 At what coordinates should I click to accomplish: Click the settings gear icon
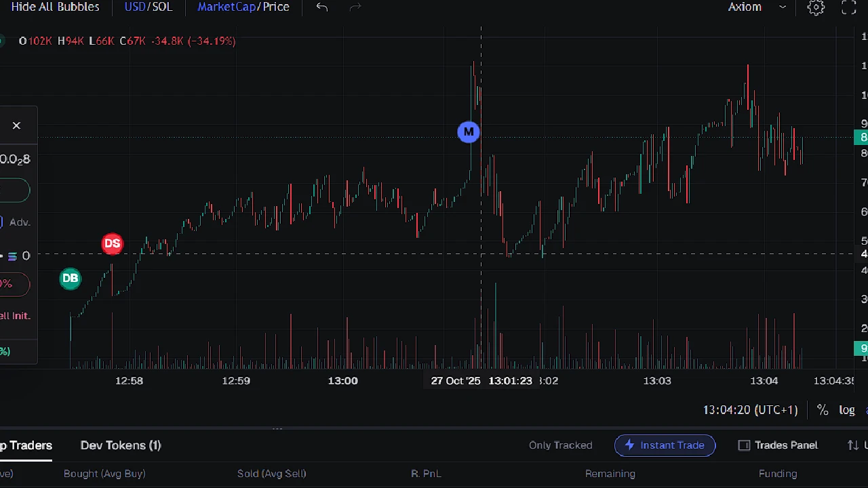click(x=816, y=7)
